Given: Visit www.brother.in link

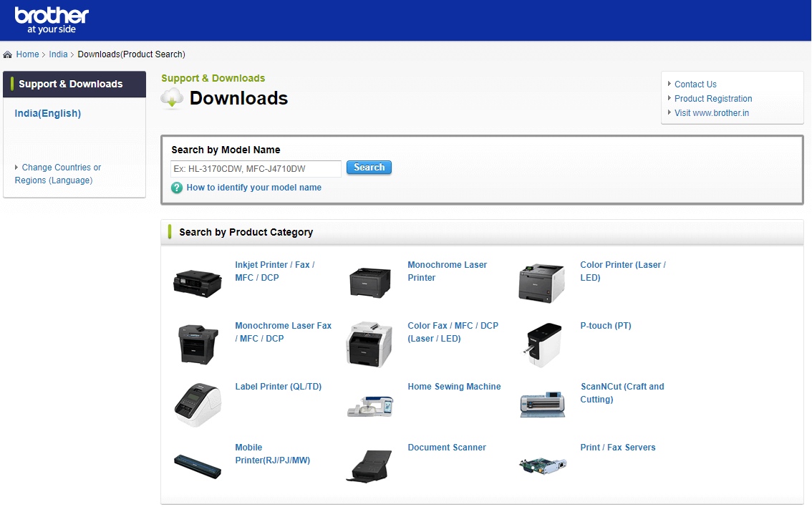Looking at the screenshot, I should (x=712, y=113).
